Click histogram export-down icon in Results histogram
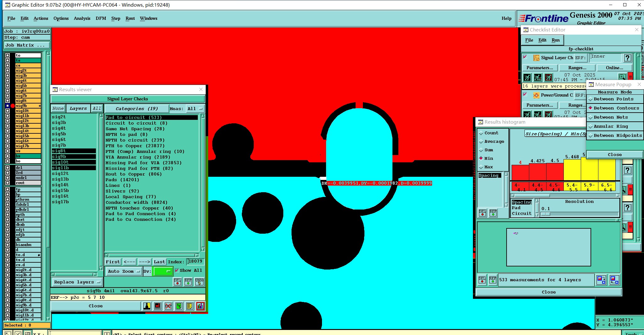This screenshot has width=644, height=335. tap(601, 280)
